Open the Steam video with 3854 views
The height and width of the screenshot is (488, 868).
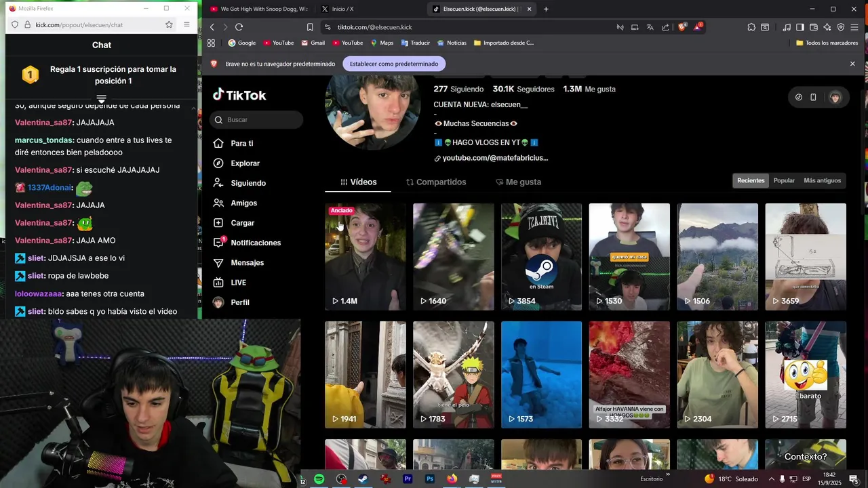pyautogui.click(x=541, y=257)
